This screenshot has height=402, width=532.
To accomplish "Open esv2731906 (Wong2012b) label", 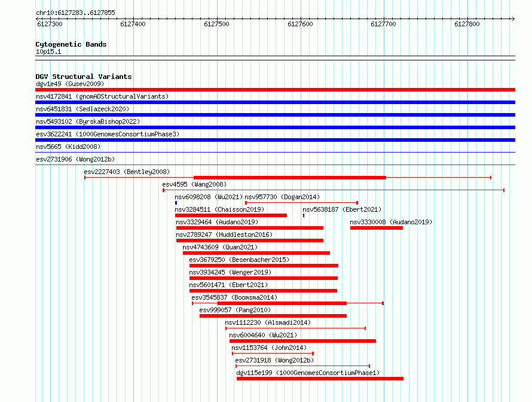I will coord(75,159).
